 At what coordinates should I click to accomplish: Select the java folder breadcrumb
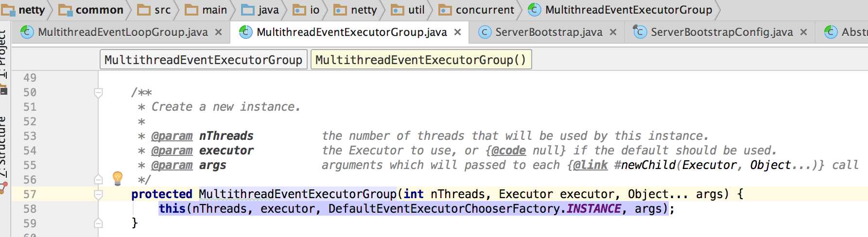click(260, 10)
